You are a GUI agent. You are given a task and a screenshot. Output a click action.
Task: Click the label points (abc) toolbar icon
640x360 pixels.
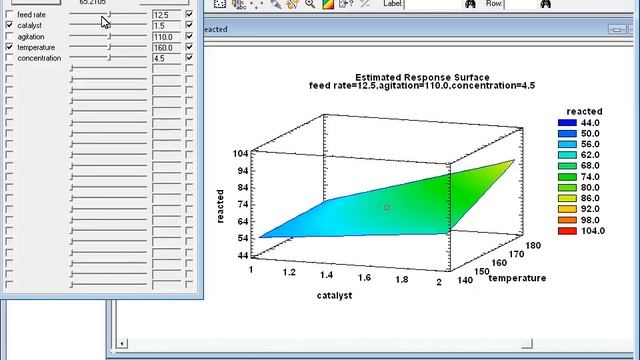[x=238, y=4]
